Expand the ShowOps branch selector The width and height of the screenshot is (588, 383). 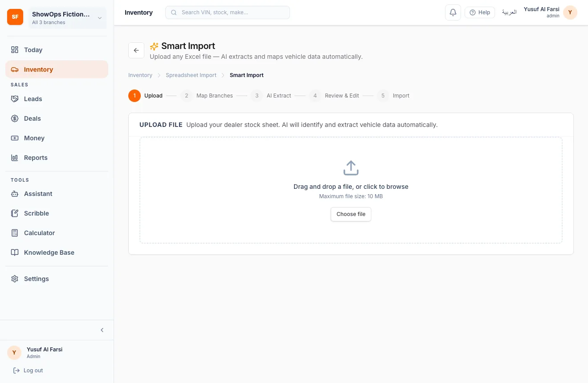tap(68, 18)
